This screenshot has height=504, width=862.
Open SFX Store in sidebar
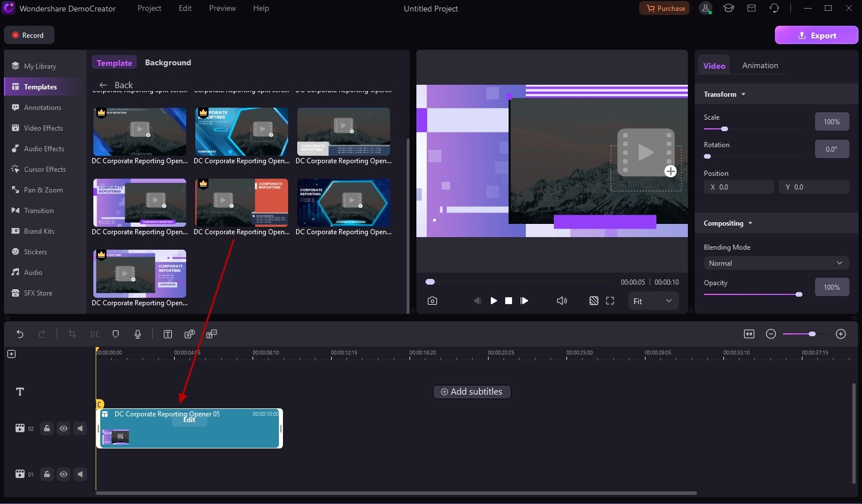pyautogui.click(x=45, y=293)
